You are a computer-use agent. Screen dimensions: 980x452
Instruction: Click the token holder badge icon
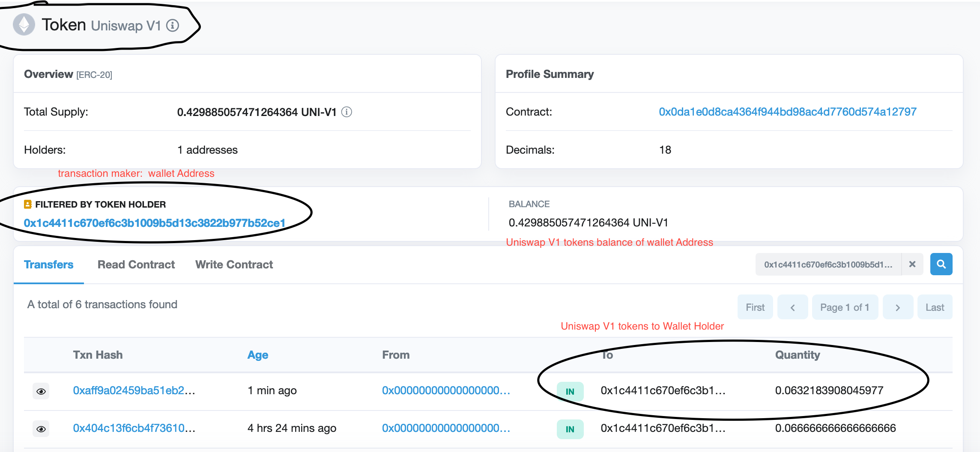point(28,204)
